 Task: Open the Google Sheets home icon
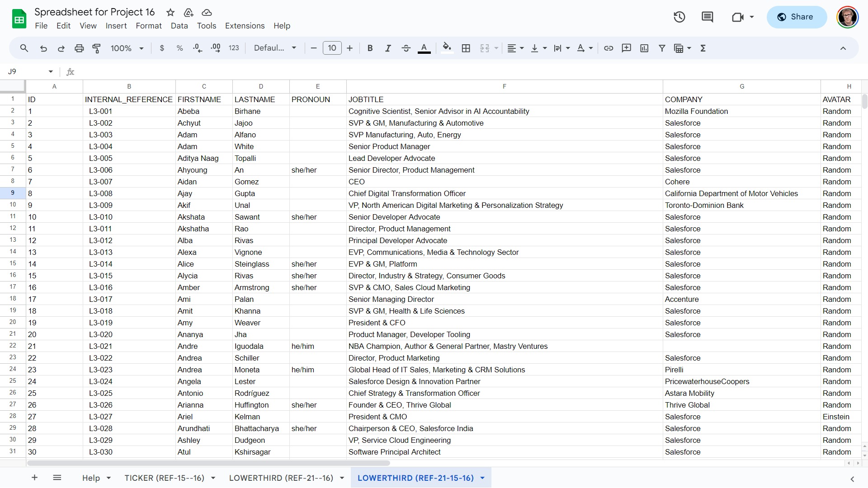19,19
